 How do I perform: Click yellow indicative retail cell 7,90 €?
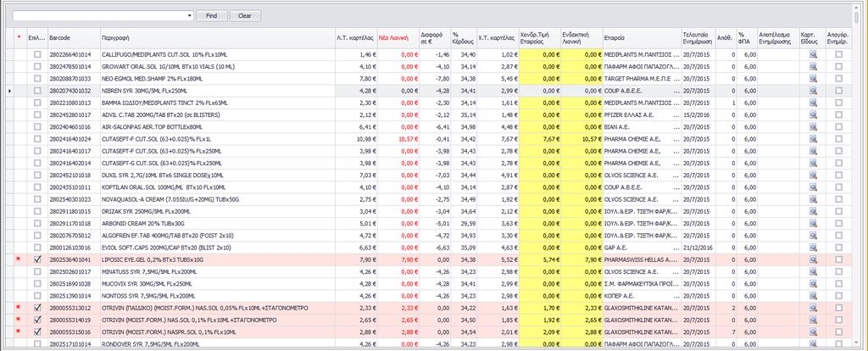581,259
